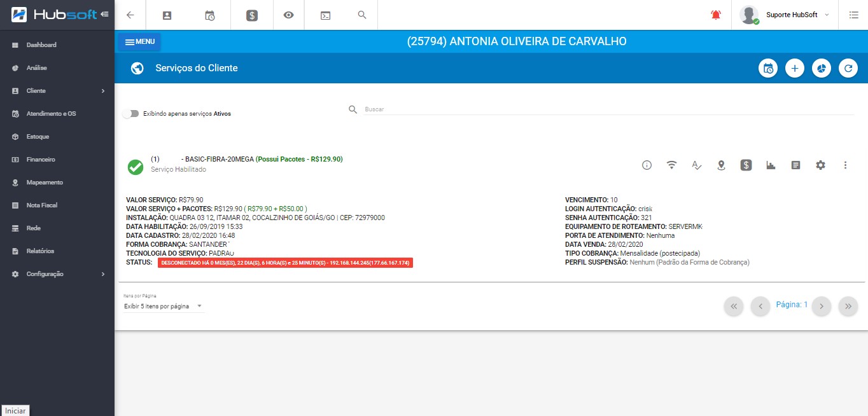Open the traffic chart icon on the service row
The image size is (868, 416).
click(x=771, y=165)
